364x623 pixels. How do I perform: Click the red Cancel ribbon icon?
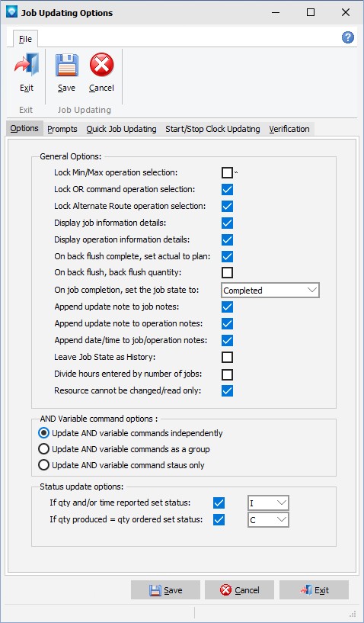[101, 65]
